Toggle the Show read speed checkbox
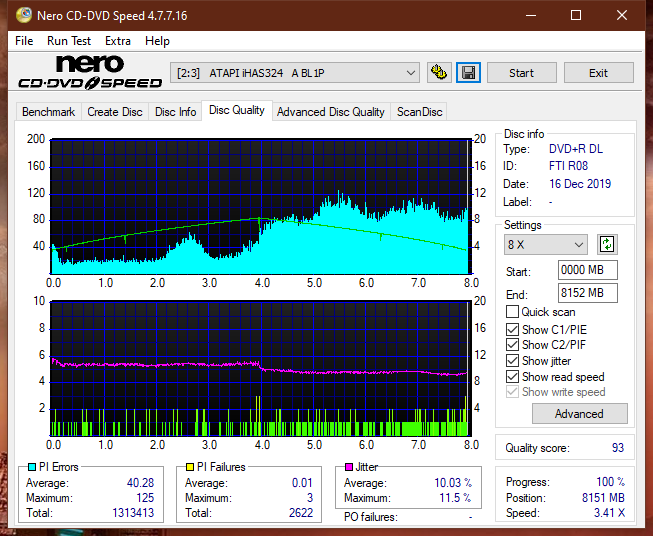653x536 pixels. 512,376
